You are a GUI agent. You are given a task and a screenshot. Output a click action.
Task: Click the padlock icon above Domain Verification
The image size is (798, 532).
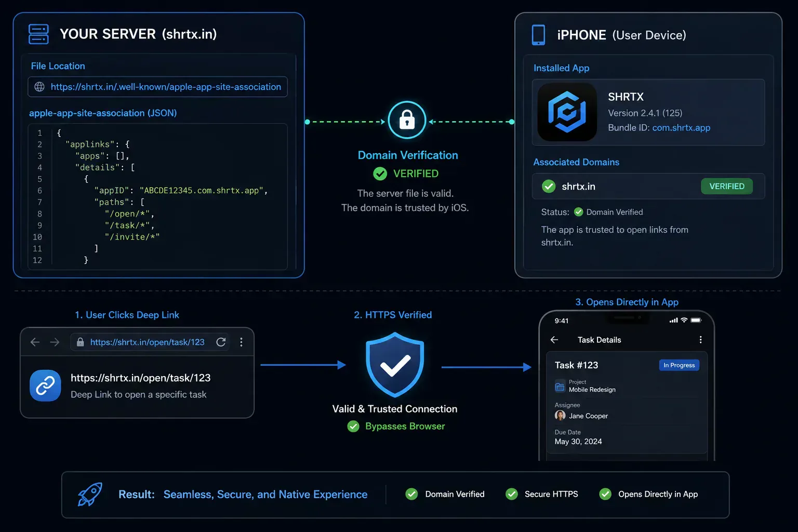click(407, 120)
